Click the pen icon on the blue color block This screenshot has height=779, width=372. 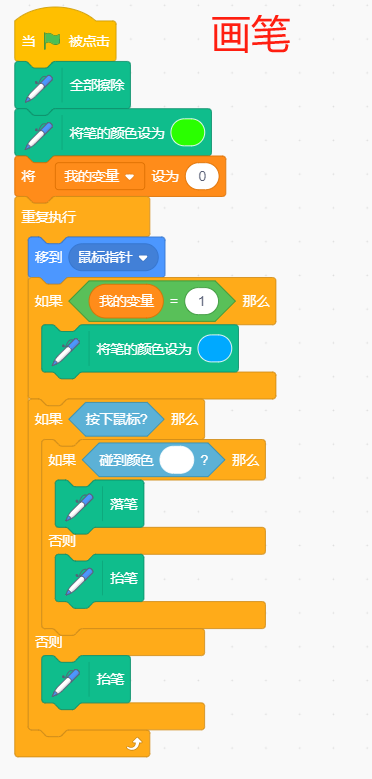coord(65,349)
